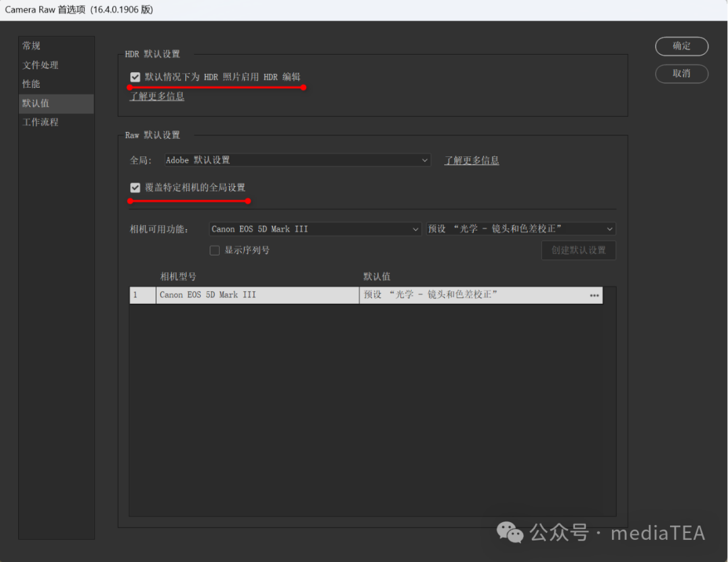Click the 取消 button
This screenshot has height=562, width=728.
click(x=681, y=74)
